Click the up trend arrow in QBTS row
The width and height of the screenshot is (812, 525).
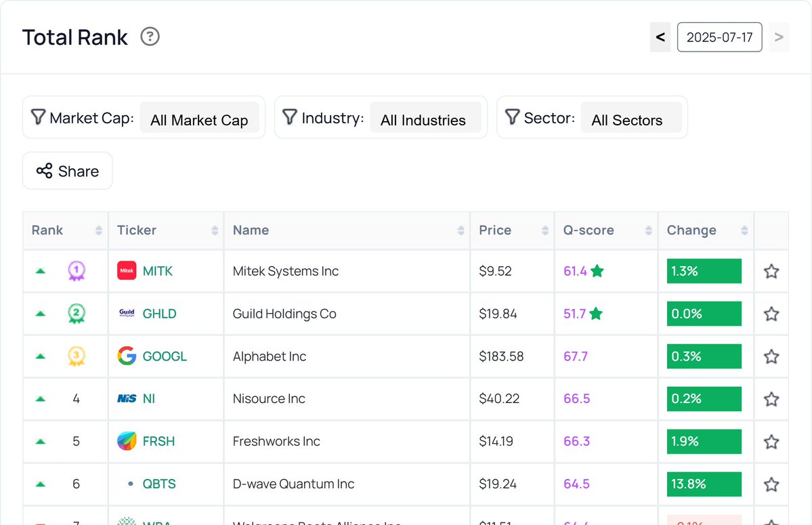pos(41,484)
